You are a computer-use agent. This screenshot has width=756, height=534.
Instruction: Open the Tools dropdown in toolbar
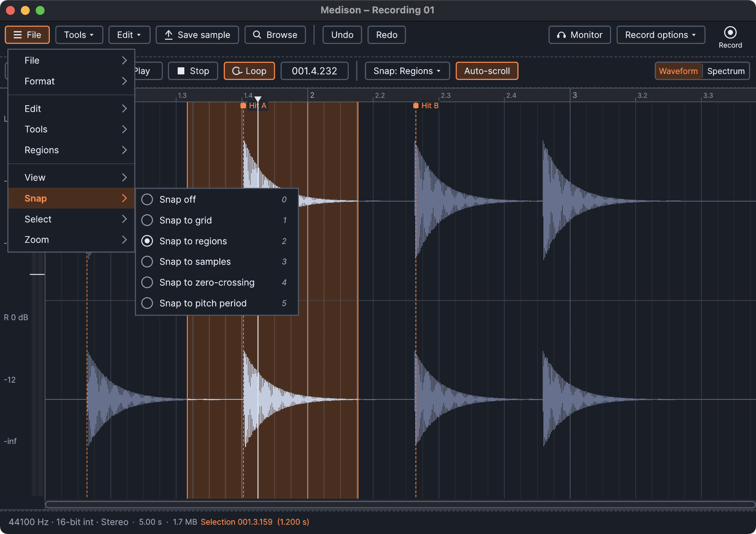[x=79, y=35]
